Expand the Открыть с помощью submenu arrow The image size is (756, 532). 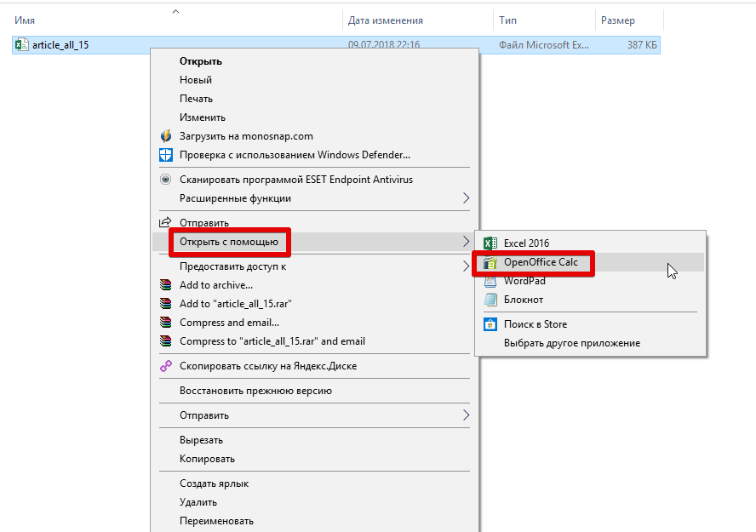pyautogui.click(x=466, y=242)
